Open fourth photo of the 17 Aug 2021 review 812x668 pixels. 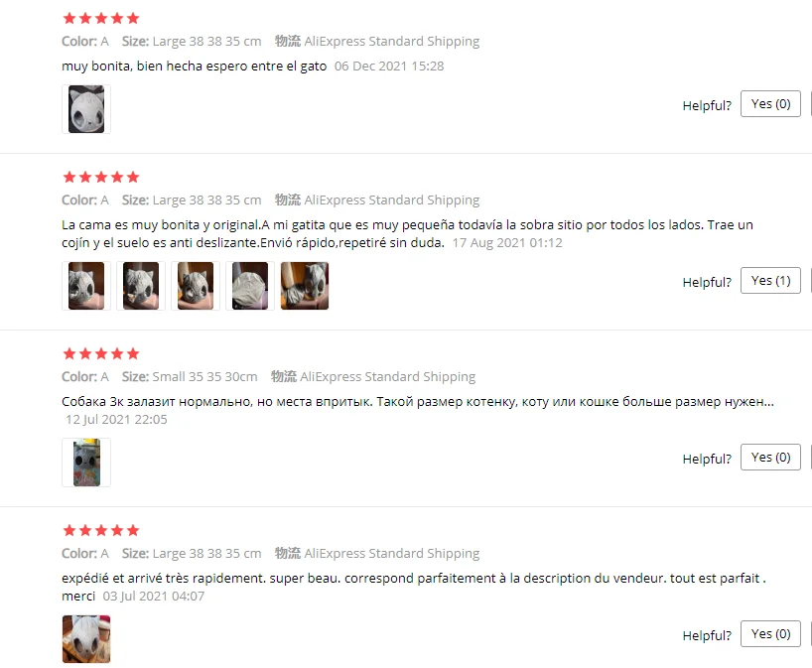point(250,286)
